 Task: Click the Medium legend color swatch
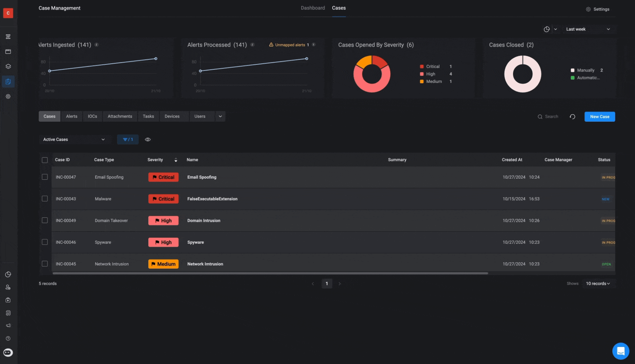click(x=421, y=82)
